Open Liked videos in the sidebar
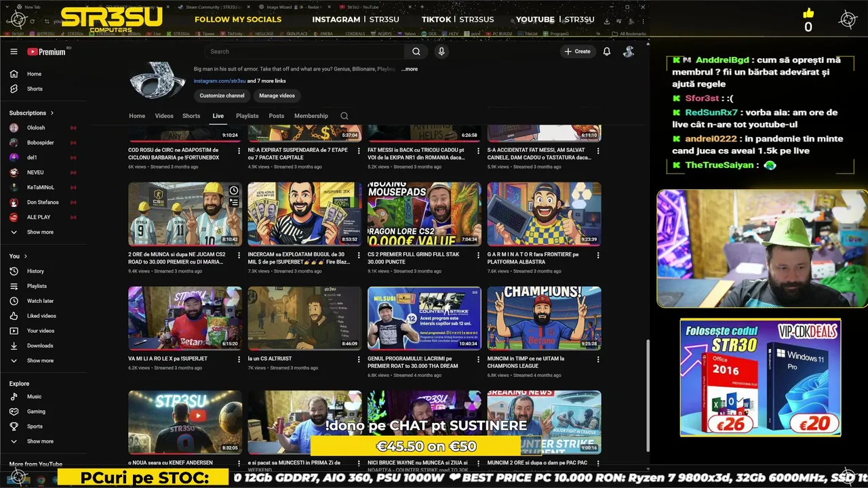The image size is (868, 488). 41,316
